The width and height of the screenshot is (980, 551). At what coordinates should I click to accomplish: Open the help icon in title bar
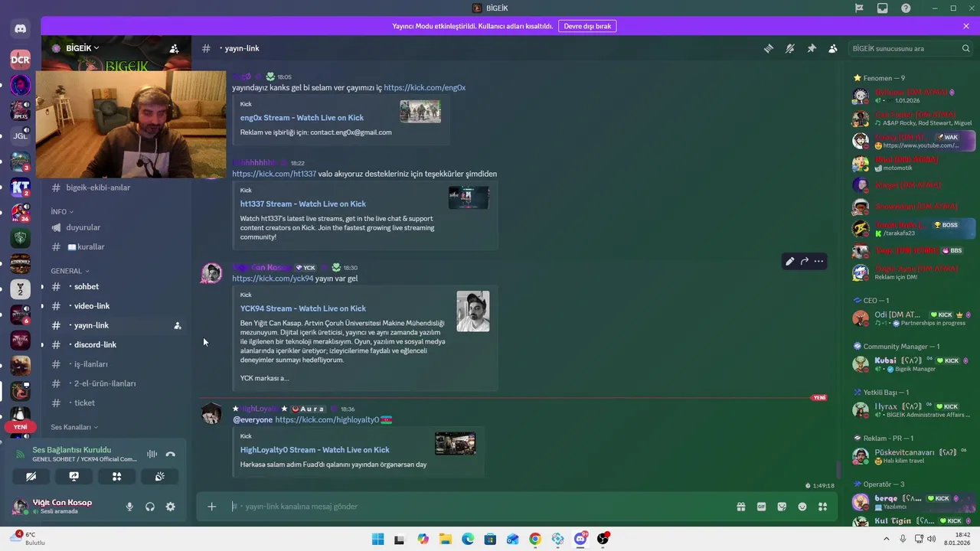(906, 8)
